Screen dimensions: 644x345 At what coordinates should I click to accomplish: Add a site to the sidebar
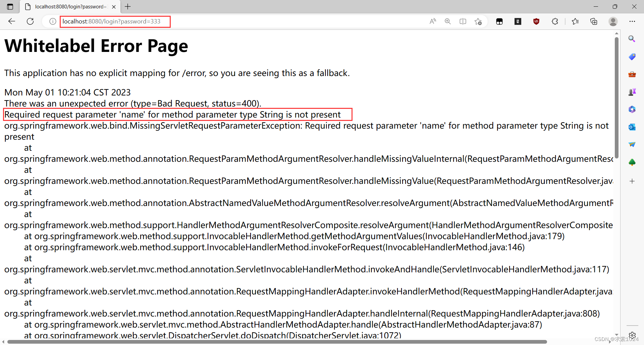pyautogui.click(x=632, y=181)
